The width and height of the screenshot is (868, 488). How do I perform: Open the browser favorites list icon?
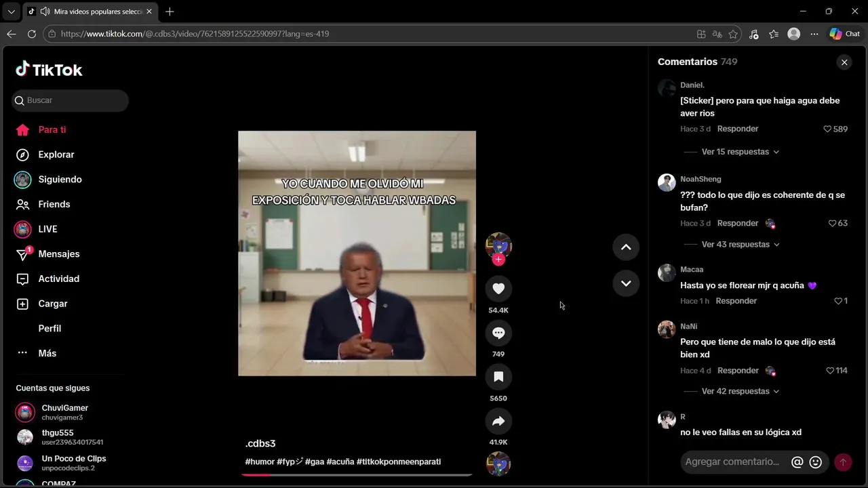774,34
